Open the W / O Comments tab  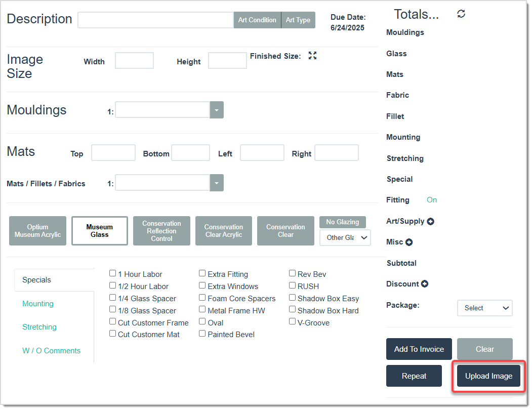[x=51, y=350]
